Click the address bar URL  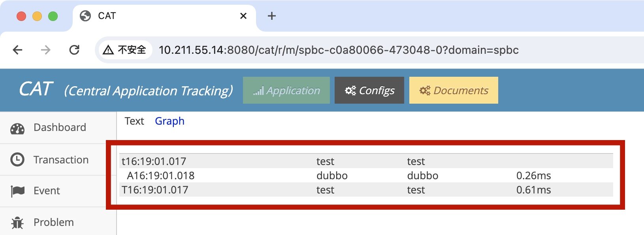click(x=338, y=50)
